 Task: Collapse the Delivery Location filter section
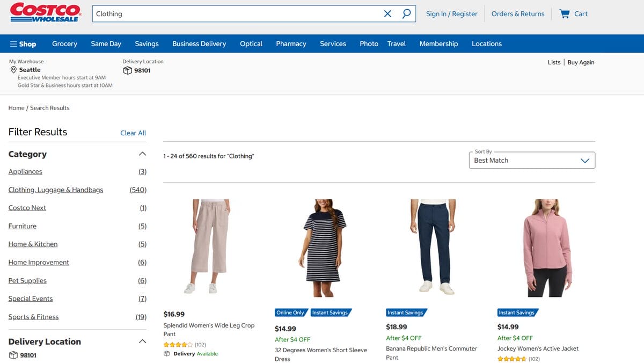(142, 340)
